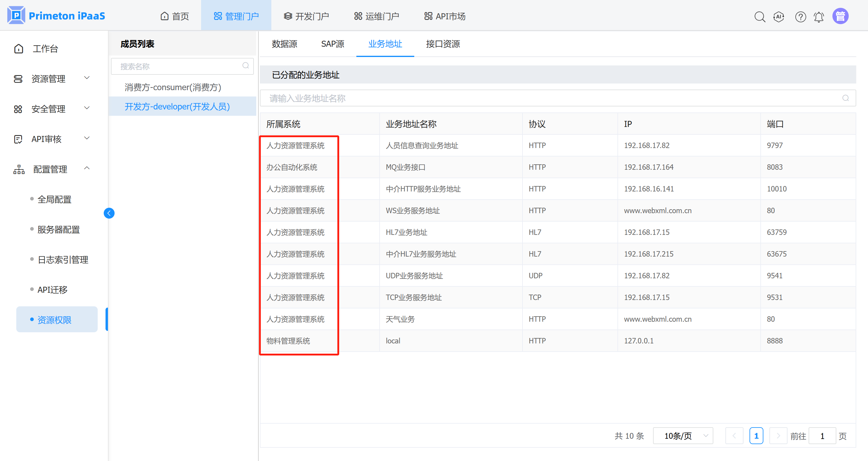
Task: Click the global search magnifier icon
Action: [759, 17]
